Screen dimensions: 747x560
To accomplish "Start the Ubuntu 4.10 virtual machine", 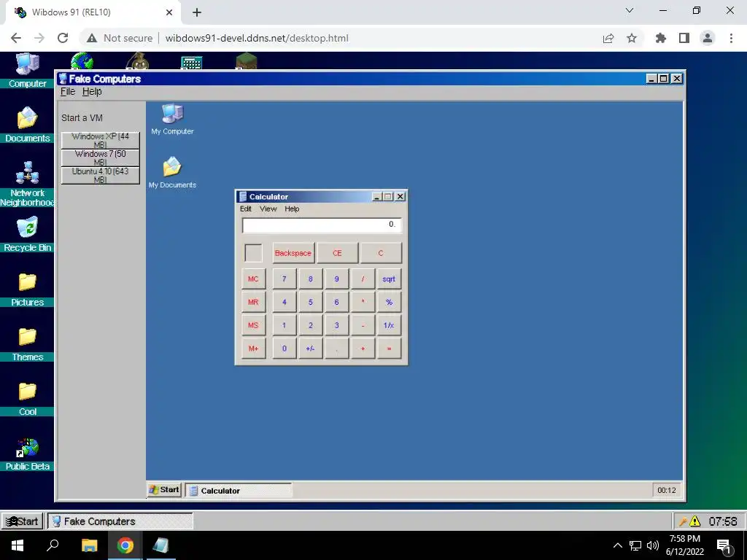I will 101,175.
